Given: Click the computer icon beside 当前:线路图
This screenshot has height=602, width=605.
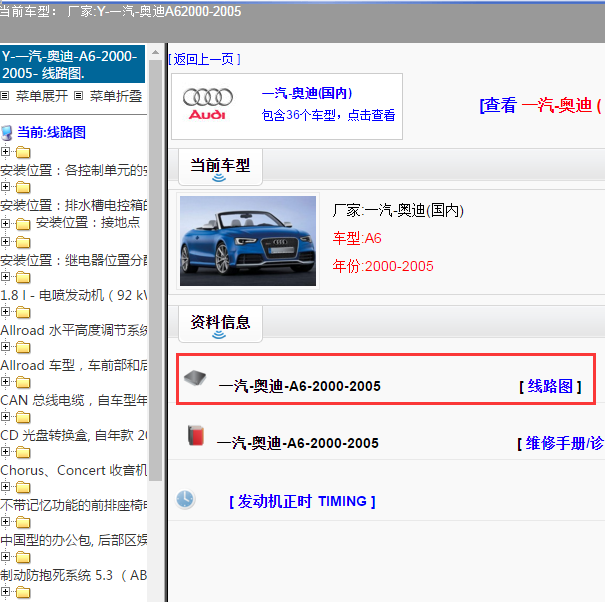Looking at the screenshot, I should coord(7,133).
